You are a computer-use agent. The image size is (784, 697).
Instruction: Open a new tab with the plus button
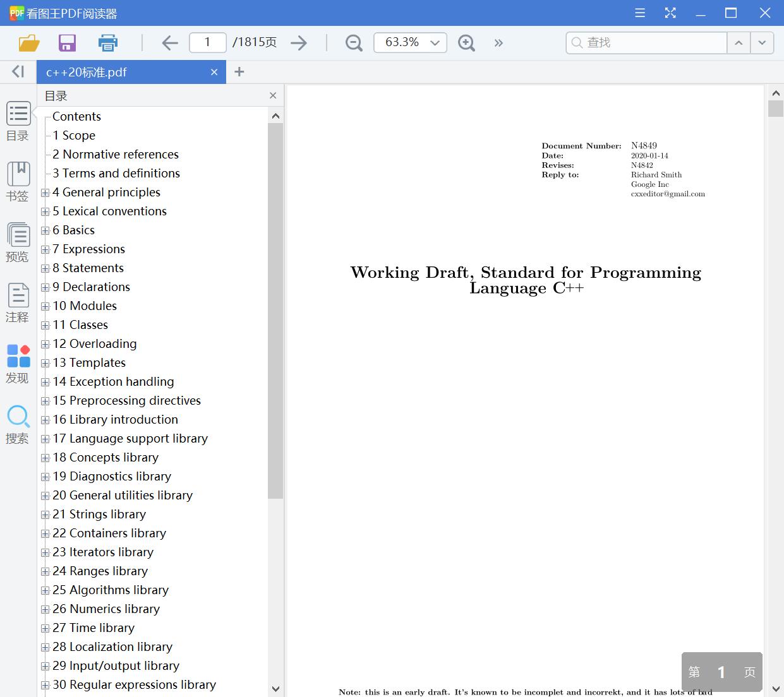click(239, 71)
